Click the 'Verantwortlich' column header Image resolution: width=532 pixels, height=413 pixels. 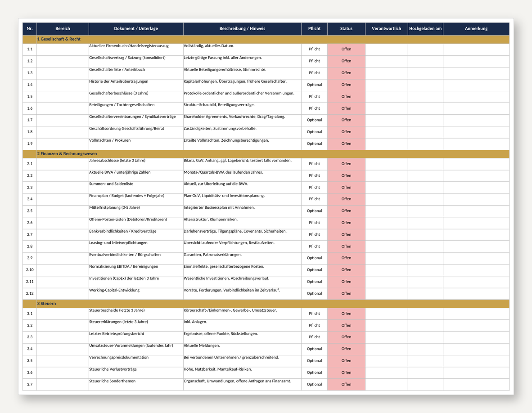click(x=387, y=28)
